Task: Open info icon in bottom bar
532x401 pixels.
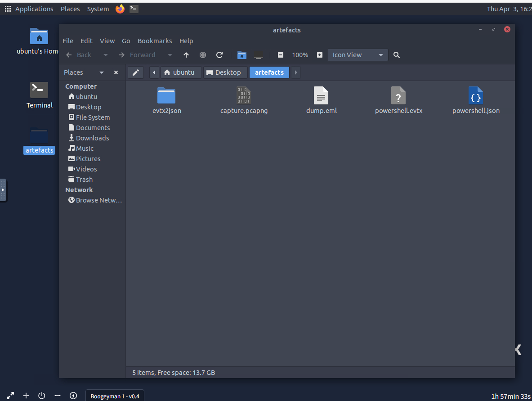Action: tap(73, 396)
